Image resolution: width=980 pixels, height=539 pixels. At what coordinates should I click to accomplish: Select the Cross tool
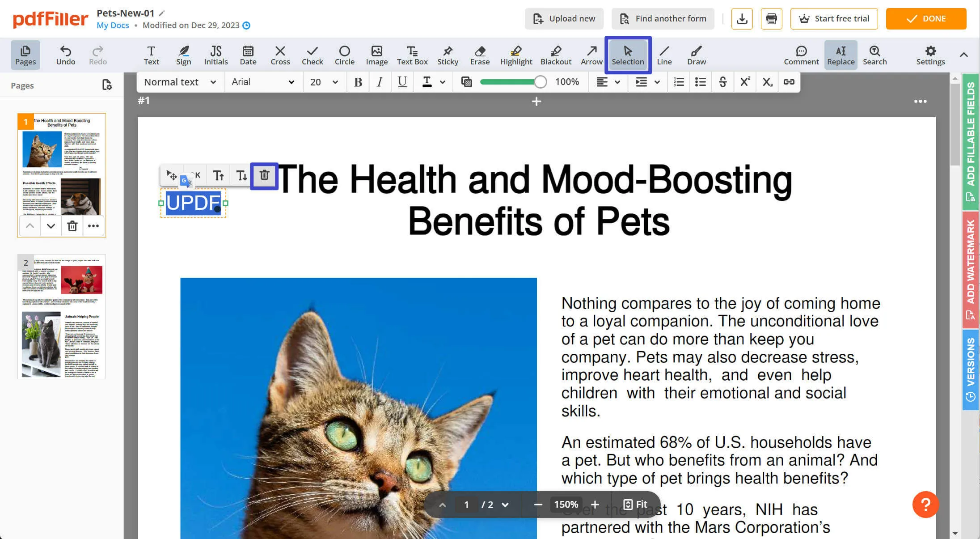pyautogui.click(x=280, y=55)
